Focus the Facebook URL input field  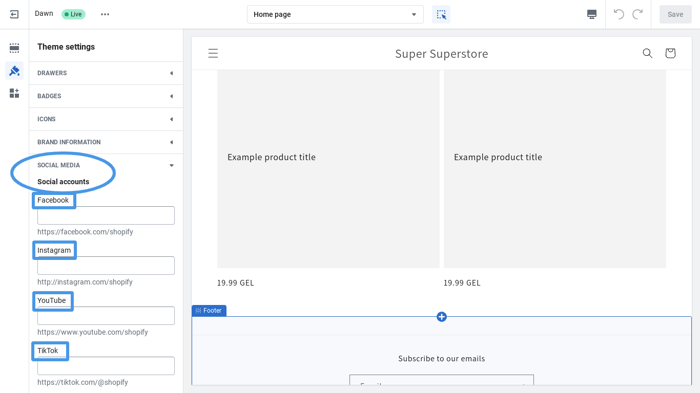[x=106, y=215]
